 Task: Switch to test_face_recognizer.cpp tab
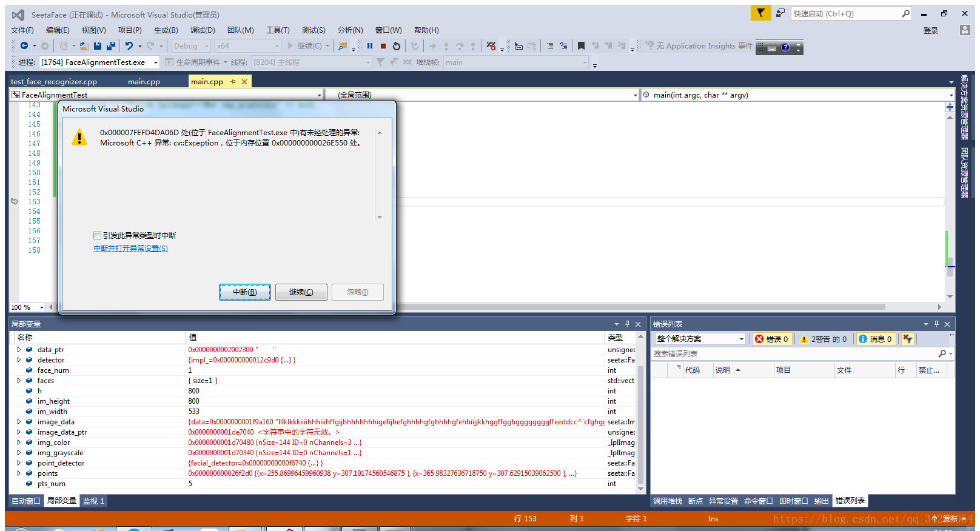[54, 81]
